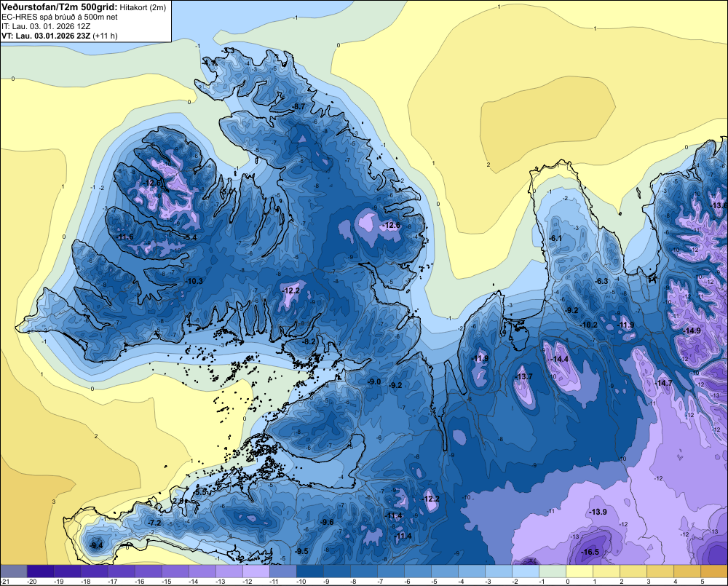Click the -16.5 temperature label
The image size is (728, 586).
(590, 552)
